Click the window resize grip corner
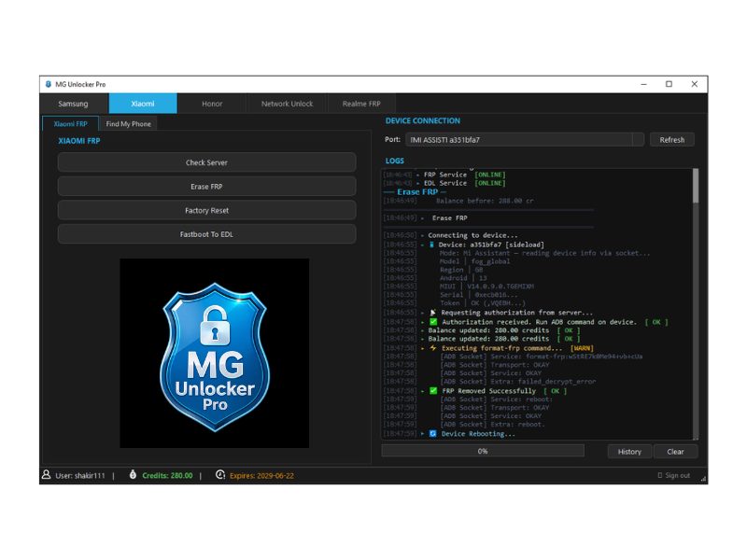 point(704,480)
